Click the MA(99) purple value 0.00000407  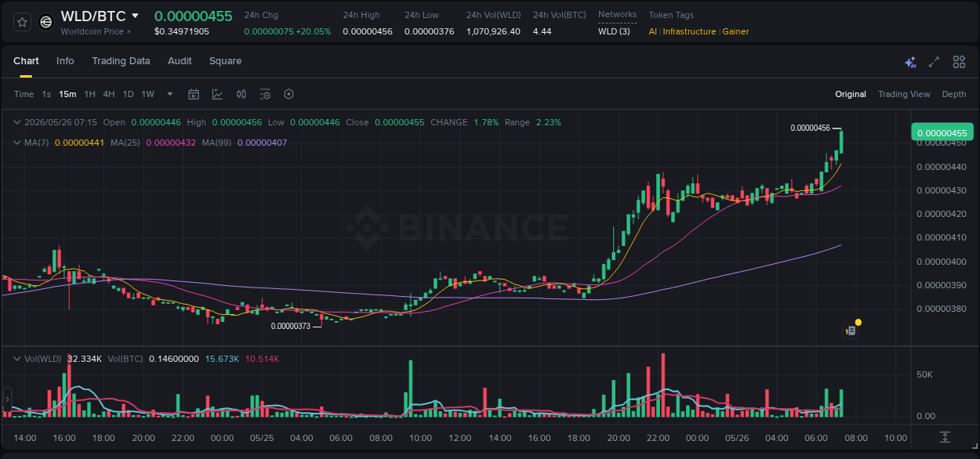(x=262, y=143)
